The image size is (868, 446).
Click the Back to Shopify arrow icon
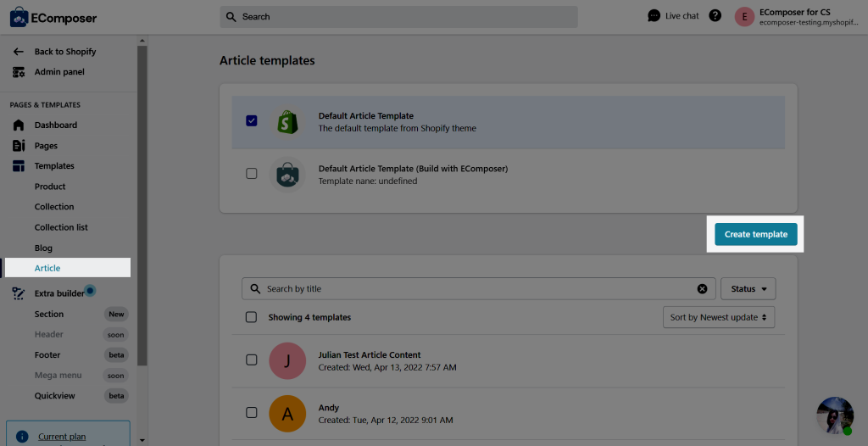[x=19, y=52]
